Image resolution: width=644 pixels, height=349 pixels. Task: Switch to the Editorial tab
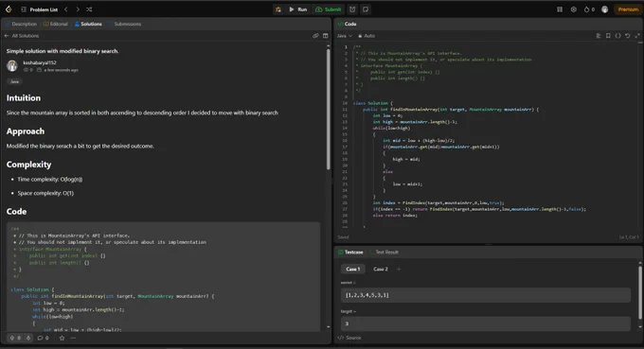(56, 24)
